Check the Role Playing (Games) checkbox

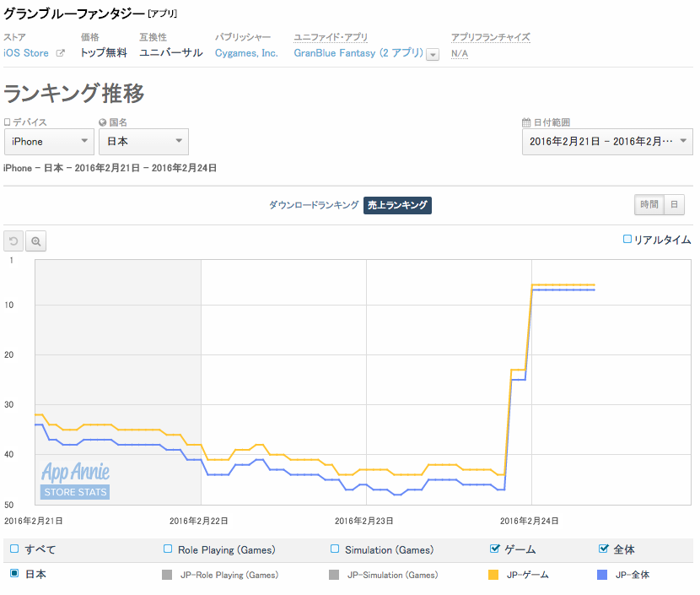(168, 549)
